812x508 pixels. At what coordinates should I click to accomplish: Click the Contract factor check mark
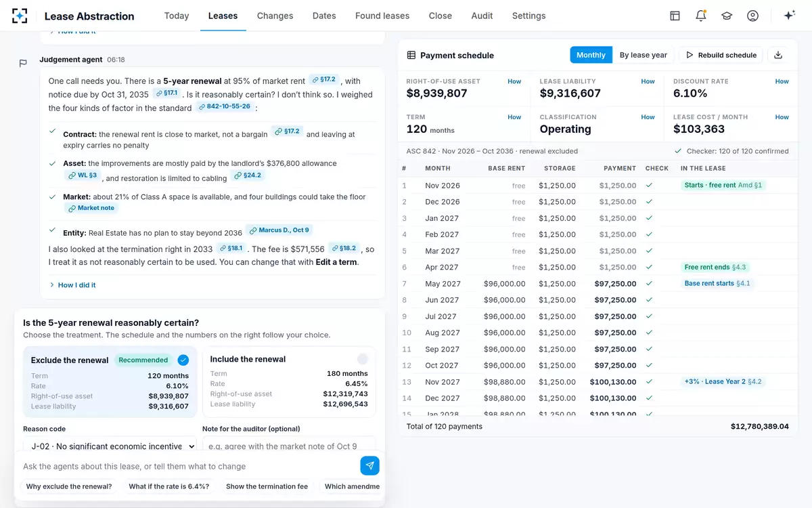pyautogui.click(x=53, y=131)
